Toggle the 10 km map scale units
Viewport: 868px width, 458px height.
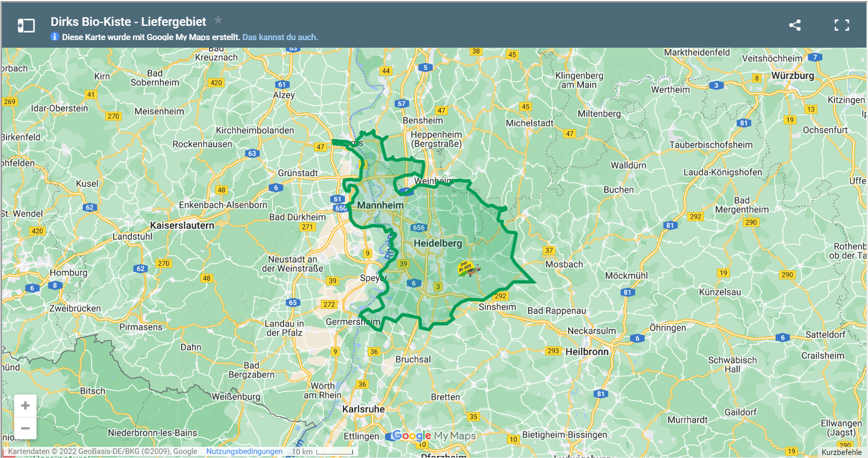pyautogui.click(x=322, y=451)
